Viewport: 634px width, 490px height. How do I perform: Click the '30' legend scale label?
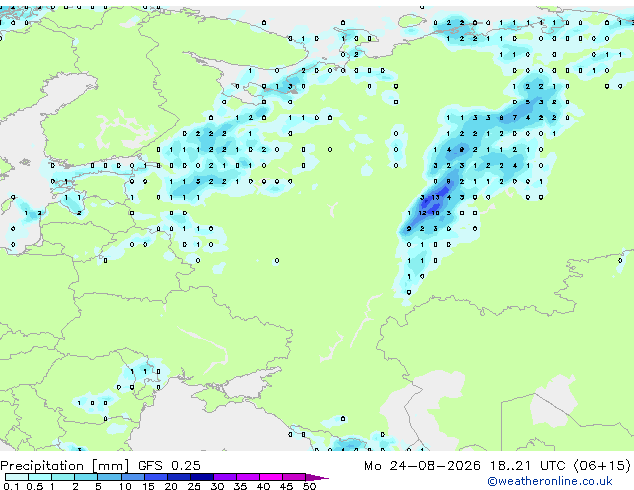(x=217, y=486)
